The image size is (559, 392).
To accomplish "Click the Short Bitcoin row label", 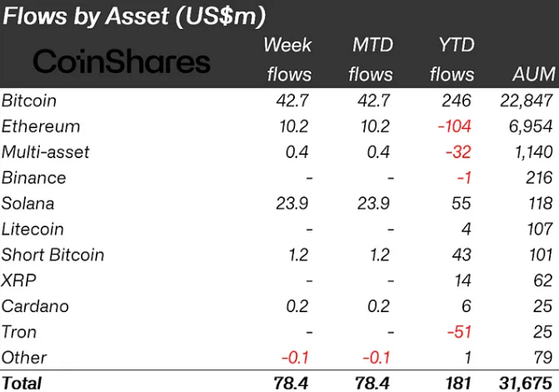I will pyautogui.click(x=52, y=255).
